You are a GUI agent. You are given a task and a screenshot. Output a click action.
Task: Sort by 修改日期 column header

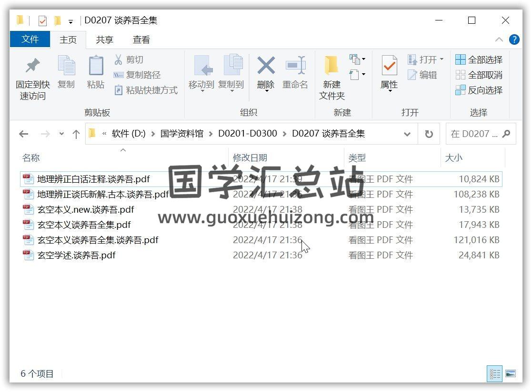click(x=250, y=158)
